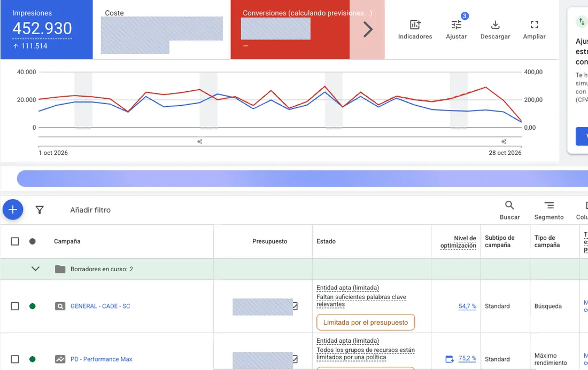Select the Conversiones metric card
Viewport: 588px width, 370px height.
point(290,29)
